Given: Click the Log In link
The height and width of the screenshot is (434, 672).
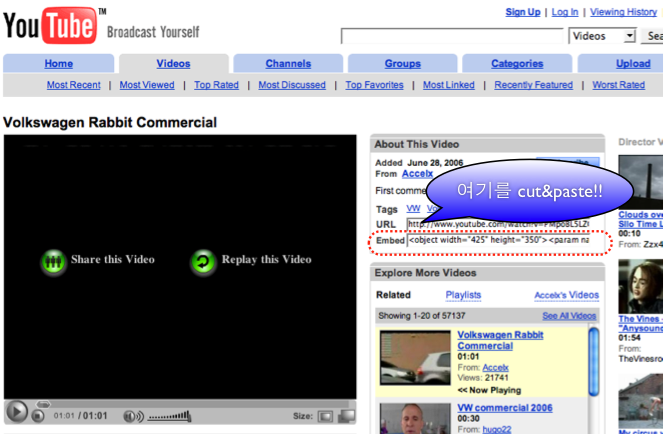Looking at the screenshot, I should click(x=565, y=12).
